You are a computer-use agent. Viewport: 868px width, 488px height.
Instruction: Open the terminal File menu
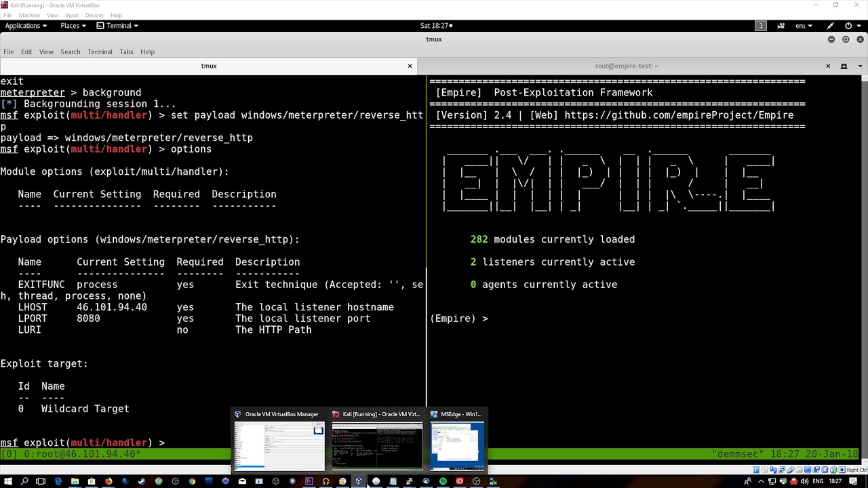tap(8, 52)
